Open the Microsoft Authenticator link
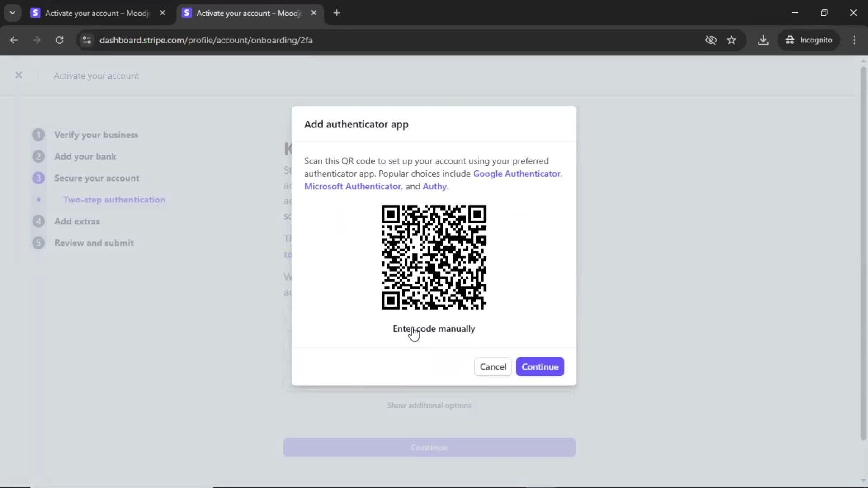Screen dimensions: 868x488 (352, 186)
